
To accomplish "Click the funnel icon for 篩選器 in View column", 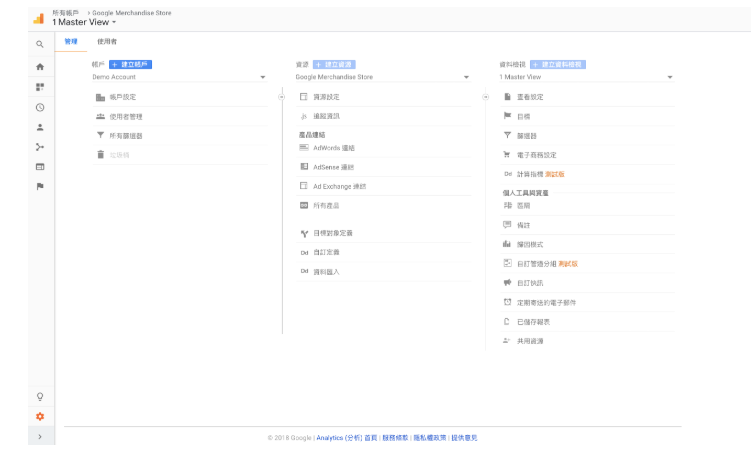I will point(507,136).
